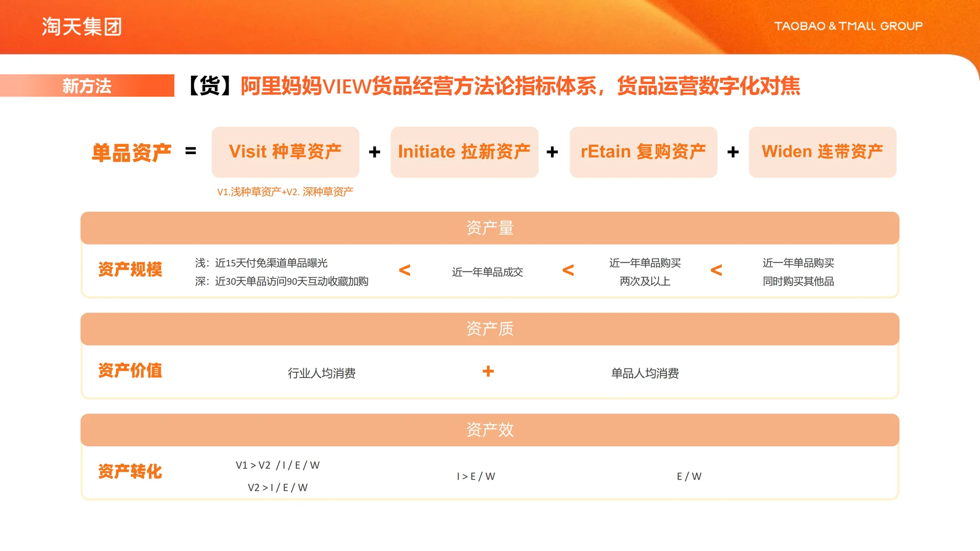Click the first less-than symbol in 资产规模 row
Image resolution: width=980 pixels, height=551 pixels.
tap(405, 271)
